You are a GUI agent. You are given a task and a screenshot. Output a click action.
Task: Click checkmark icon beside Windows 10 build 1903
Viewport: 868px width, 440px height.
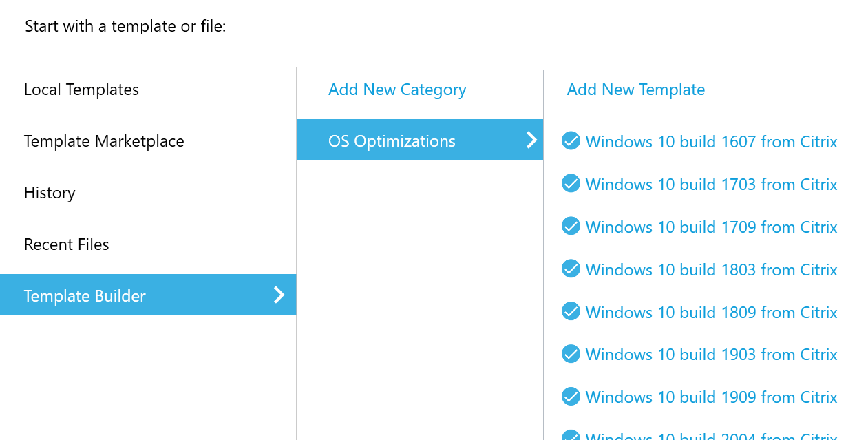pos(571,354)
